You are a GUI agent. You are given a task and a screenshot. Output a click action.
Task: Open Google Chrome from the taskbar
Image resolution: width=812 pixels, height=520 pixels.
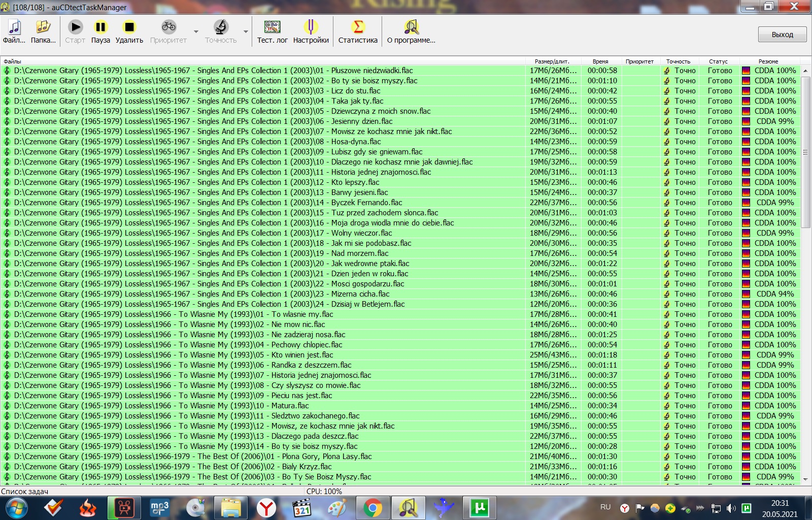pyautogui.click(x=373, y=507)
